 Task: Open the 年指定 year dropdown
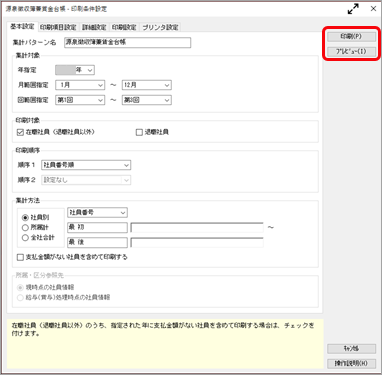pyautogui.click(x=75, y=70)
